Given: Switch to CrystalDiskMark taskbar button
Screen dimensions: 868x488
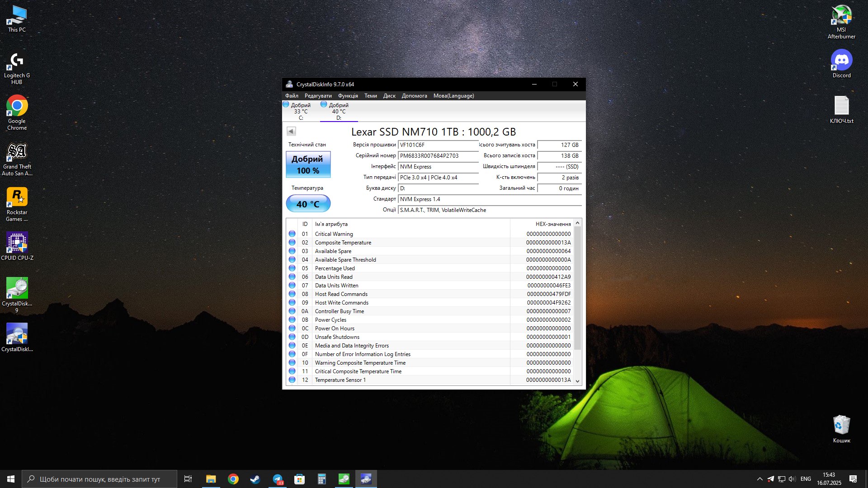Looking at the screenshot, I should point(344,479).
